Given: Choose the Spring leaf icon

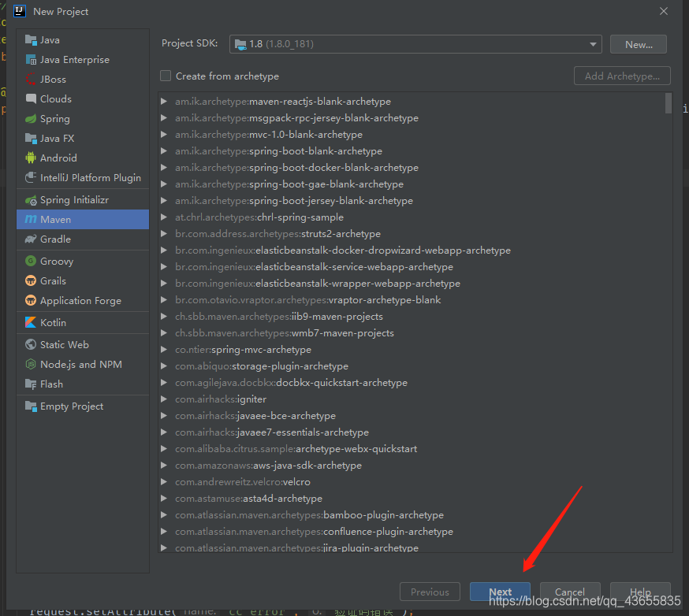Looking at the screenshot, I should click(31, 118).
